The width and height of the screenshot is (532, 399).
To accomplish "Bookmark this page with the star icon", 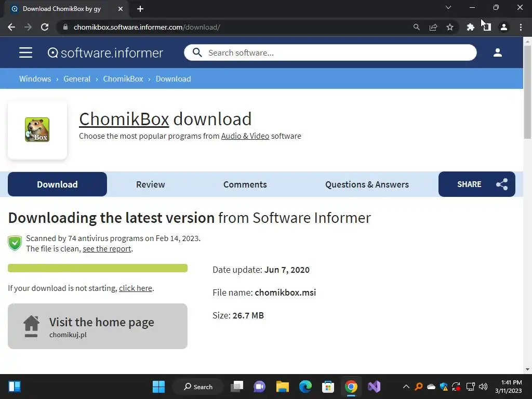I will (450, 27).
